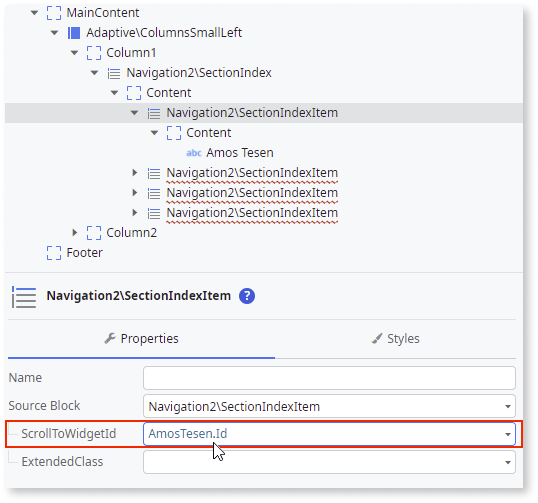The width and height of the screenshot is (538, 503).
Task: Click the Adaptive\ColumnsSmallLeft column layout icon
Action: [74, 33]
